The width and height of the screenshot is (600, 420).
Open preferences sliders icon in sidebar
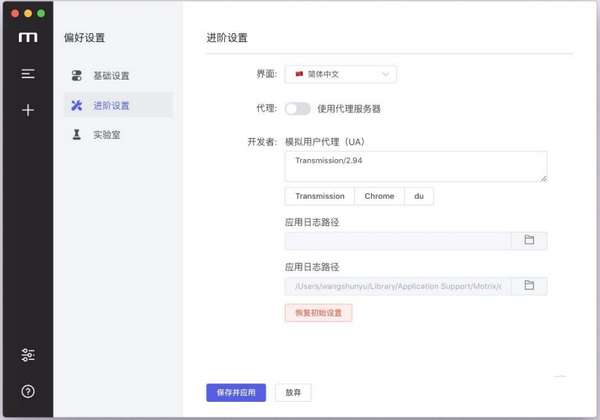28,355
